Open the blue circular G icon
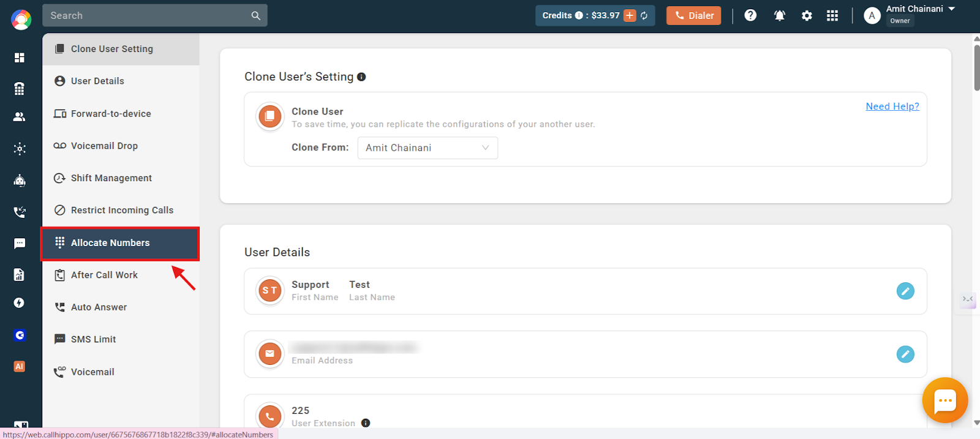The height and width of the screenshot is (439, 980). [20, 335]
